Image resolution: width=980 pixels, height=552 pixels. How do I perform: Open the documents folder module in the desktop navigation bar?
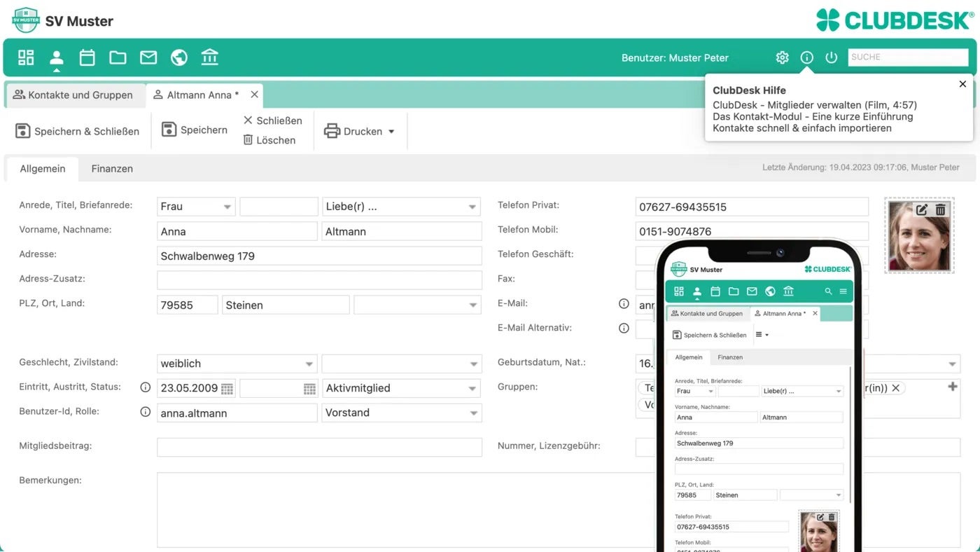pyautogui.click(x=118, y=57)
